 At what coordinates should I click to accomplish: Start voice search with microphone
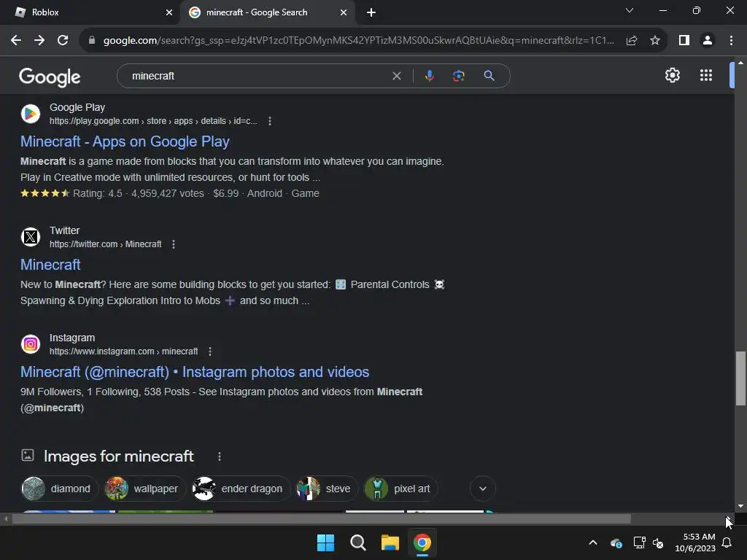429,76
